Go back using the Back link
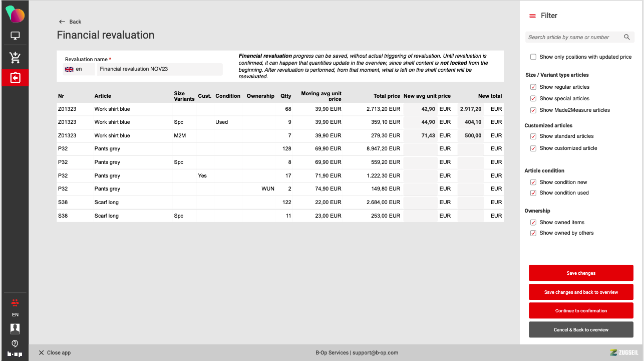Screen dimensions: 644x361 [70, 22]
